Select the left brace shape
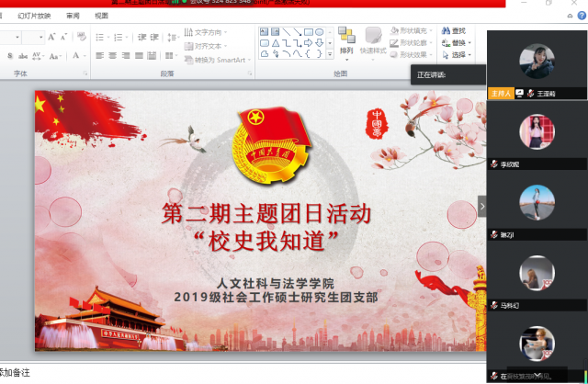This screenshot has height=384, width=588. coord(309,54)
